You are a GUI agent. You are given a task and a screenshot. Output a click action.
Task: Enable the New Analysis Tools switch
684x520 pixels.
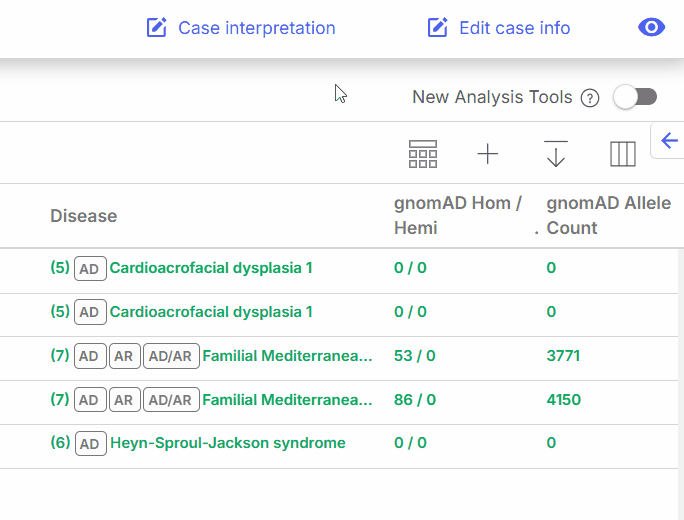[635, 97]
